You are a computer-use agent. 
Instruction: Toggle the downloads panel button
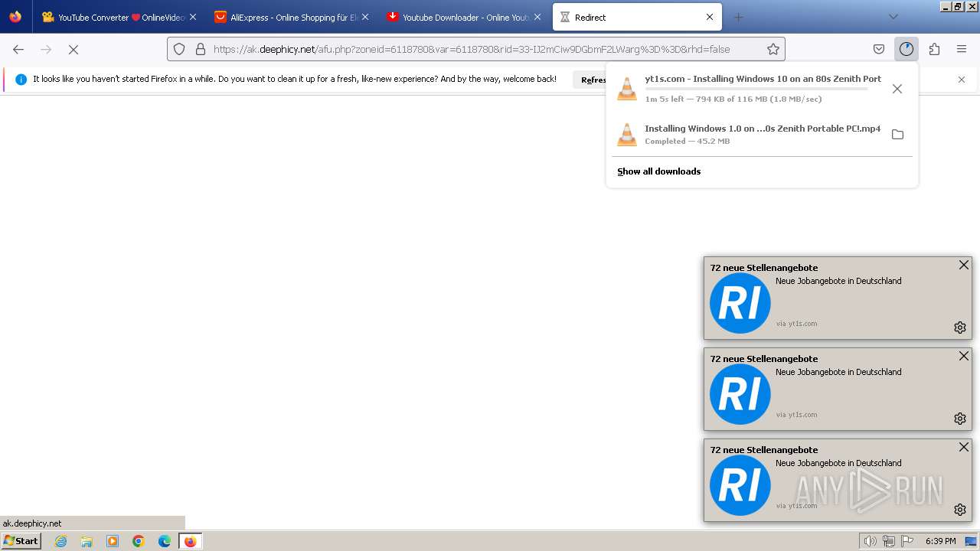point(906,49)
